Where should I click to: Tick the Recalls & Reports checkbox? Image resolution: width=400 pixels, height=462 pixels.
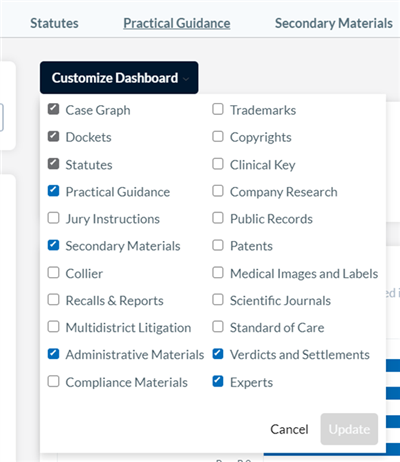pos(53,300)
